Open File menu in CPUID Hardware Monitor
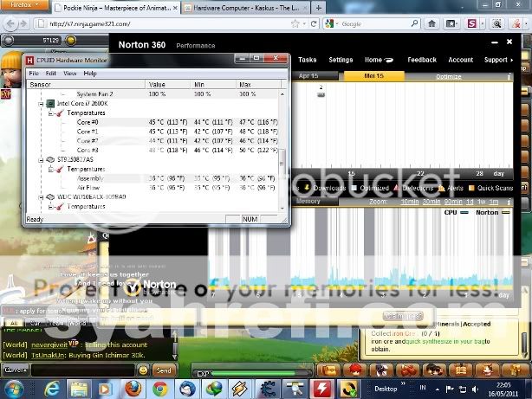This screenshot has height=399, width=532. coord(34,74)
